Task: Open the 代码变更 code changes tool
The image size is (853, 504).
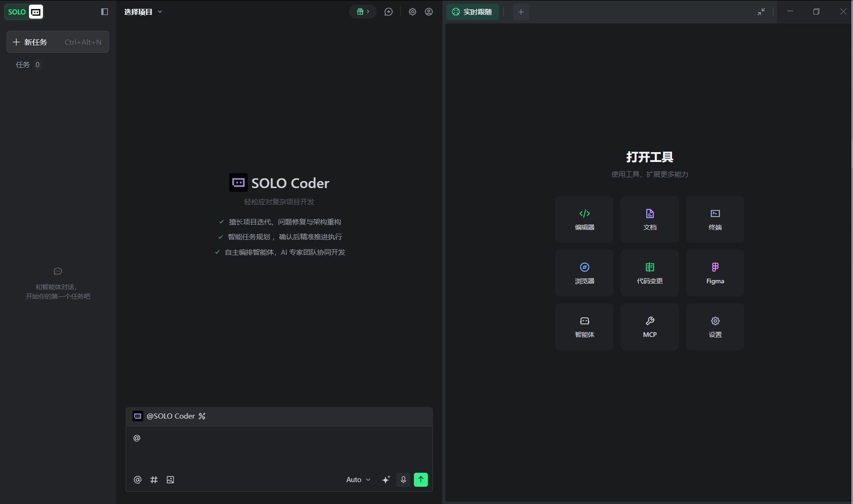Action: 650,273
